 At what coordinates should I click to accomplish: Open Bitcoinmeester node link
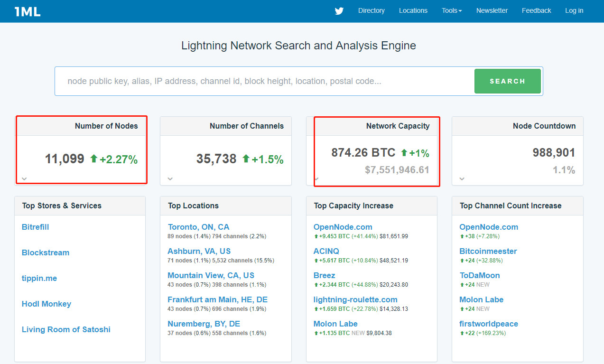point(488,251)
